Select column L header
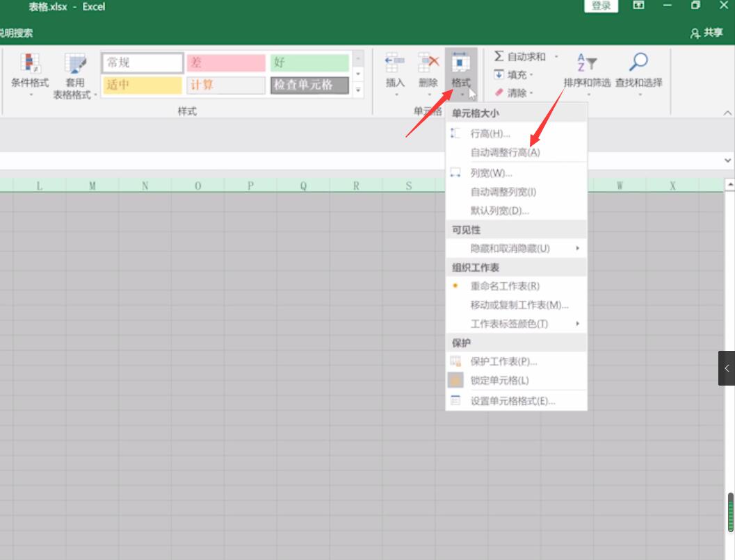Image resolution: width=735 pixels, height=560 pixels. (40, 186)
